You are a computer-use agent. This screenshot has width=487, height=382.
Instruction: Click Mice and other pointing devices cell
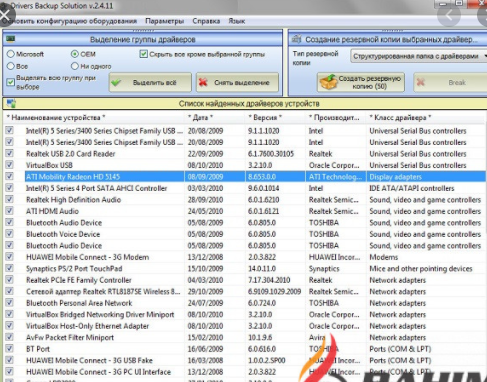421,269
